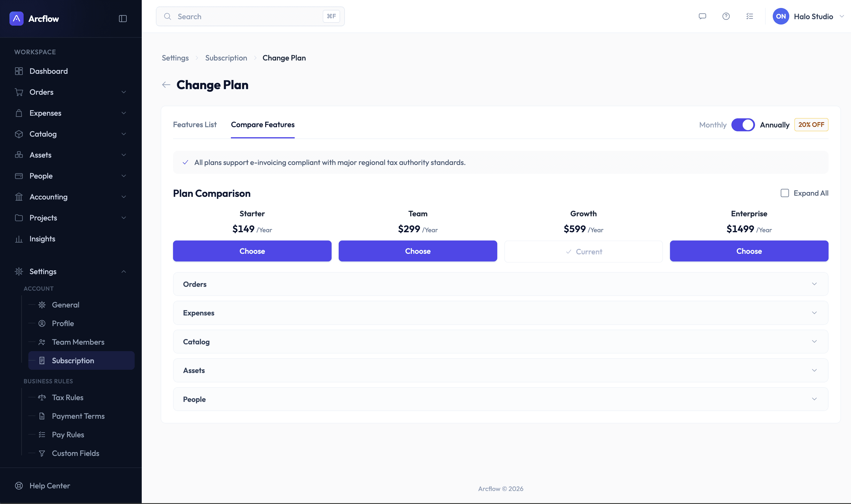Open Profile in the sidebar text
Image resolution: width=851 pixels, height=504 pixels.
[63, 323]
